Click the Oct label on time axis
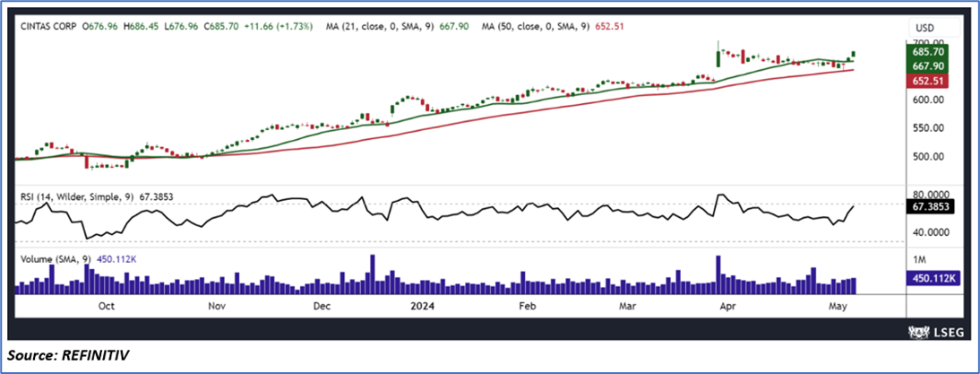The height and width of the screenshot is (374, 980). click(107, 307)
